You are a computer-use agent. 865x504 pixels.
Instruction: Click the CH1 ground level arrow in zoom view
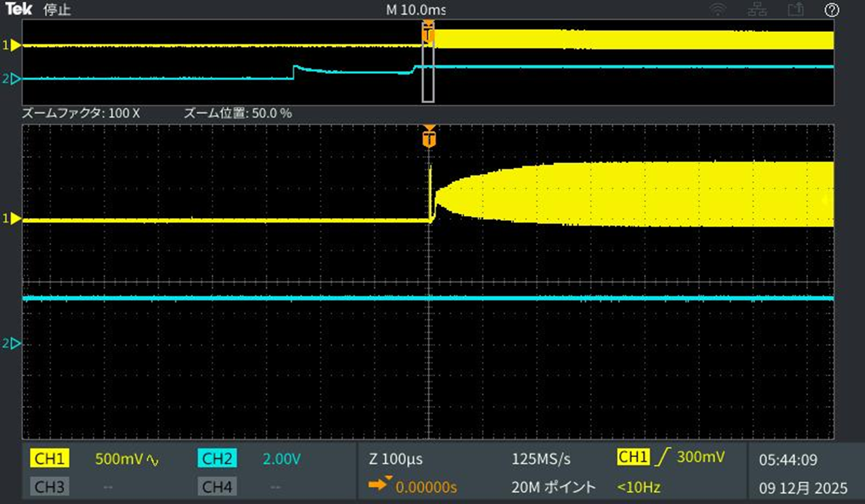pos(12,219)
